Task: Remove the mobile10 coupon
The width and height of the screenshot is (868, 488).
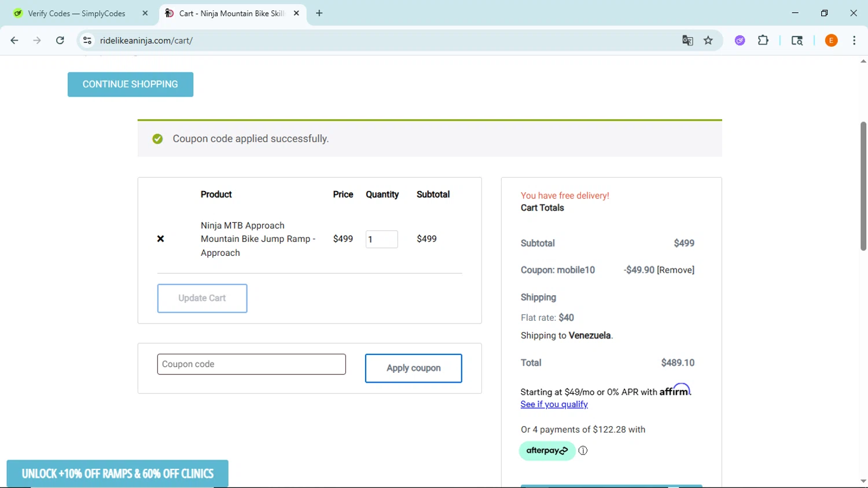Action: point(676,270)
